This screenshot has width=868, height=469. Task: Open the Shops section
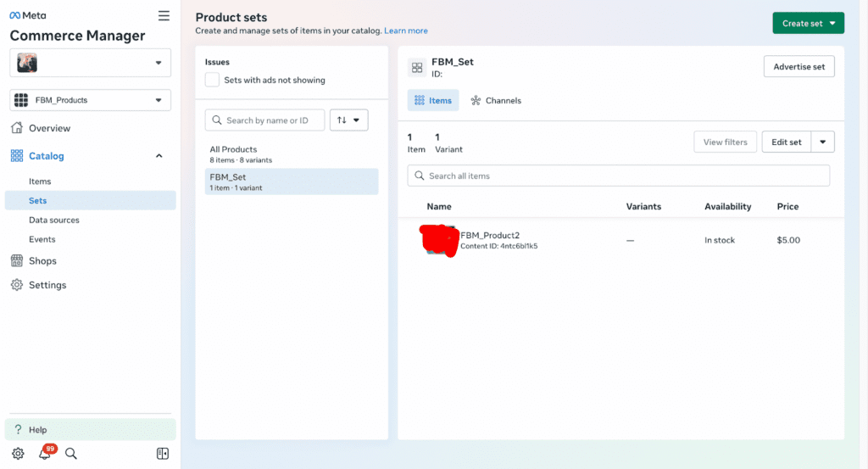pos(42,261)
